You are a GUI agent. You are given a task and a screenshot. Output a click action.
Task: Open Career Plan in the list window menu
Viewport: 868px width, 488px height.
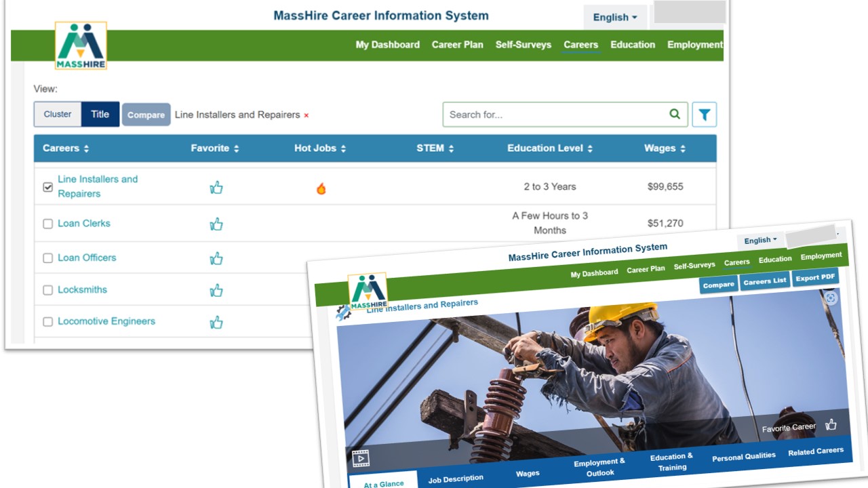458,45
